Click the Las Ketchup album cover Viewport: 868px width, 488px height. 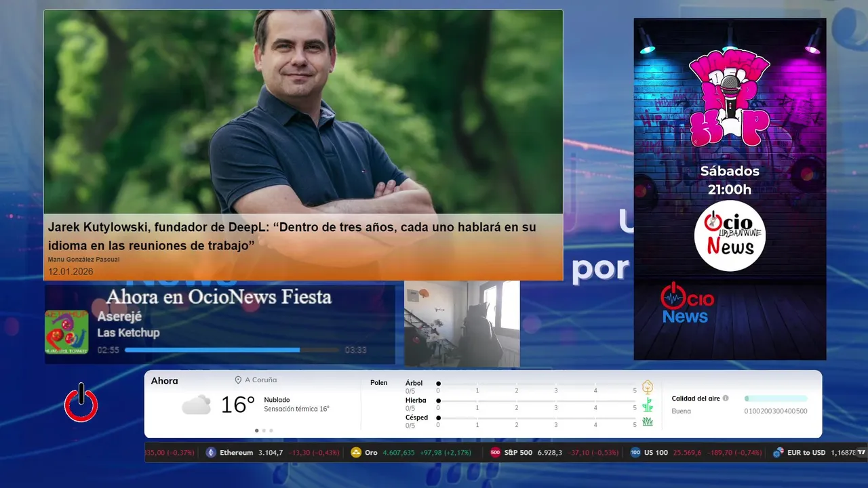[66, 332]
